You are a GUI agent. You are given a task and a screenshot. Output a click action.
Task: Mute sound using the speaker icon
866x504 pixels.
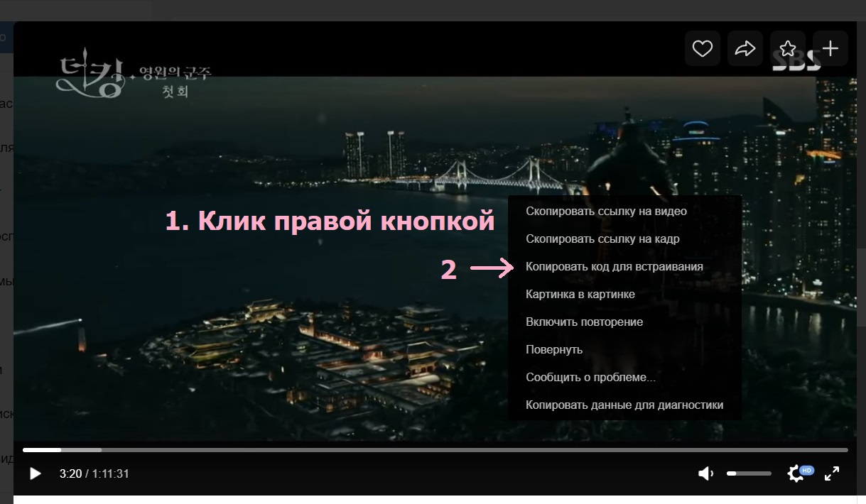[705, 473]
